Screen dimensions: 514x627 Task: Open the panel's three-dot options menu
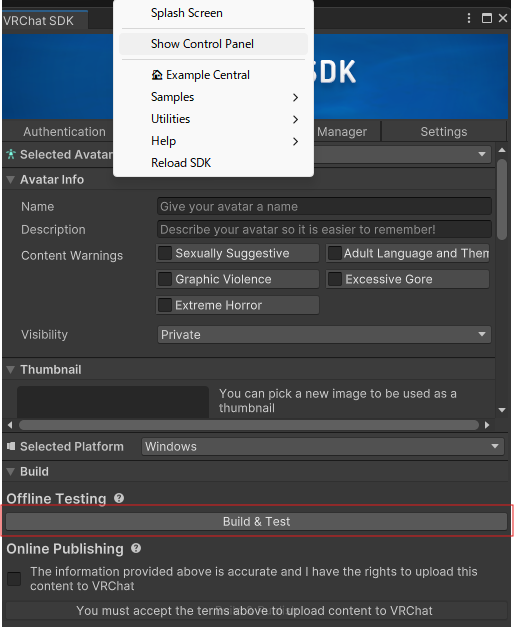[469, 18]
